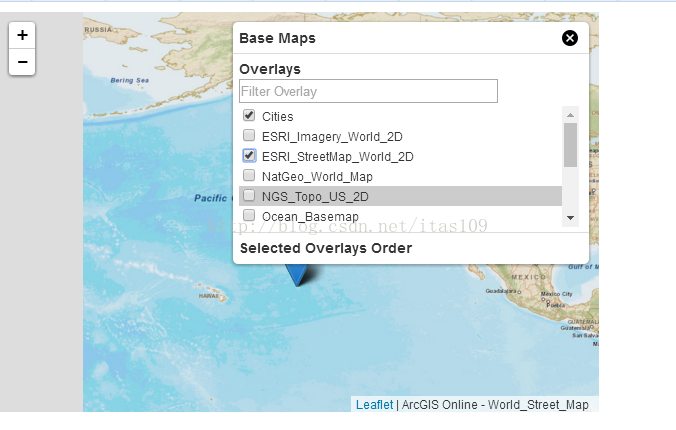
Task: Click the Bering Sea map label
Action: tap(129, 80)
